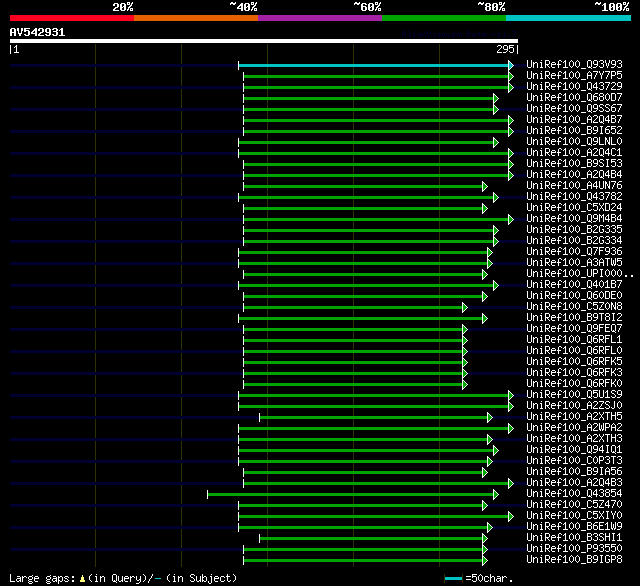Select the UniRef100_A2XTH5 label
The image size is (640, 586).
[574, 417]
